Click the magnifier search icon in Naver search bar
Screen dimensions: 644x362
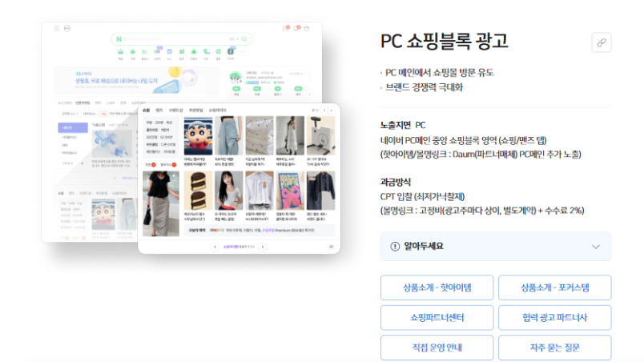[x=245, y=38]
